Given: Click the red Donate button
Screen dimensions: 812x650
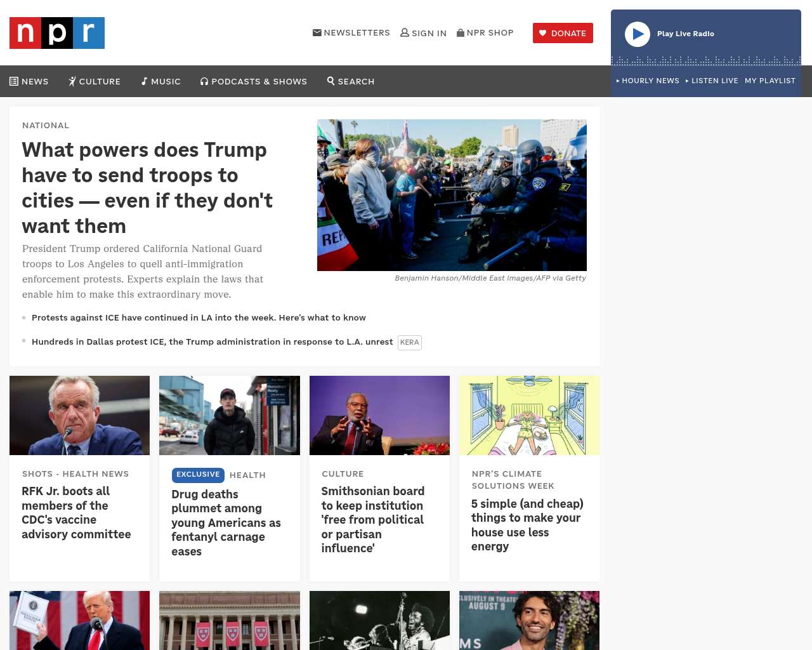Looking at the screenshot, I should 563,33.
